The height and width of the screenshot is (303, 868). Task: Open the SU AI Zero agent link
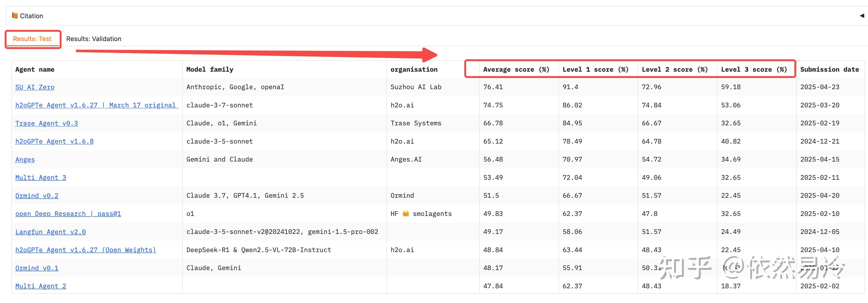35,87
